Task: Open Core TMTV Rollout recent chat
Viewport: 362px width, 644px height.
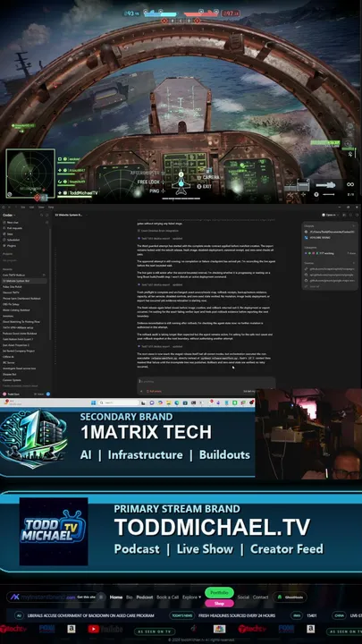Action: 14,275
